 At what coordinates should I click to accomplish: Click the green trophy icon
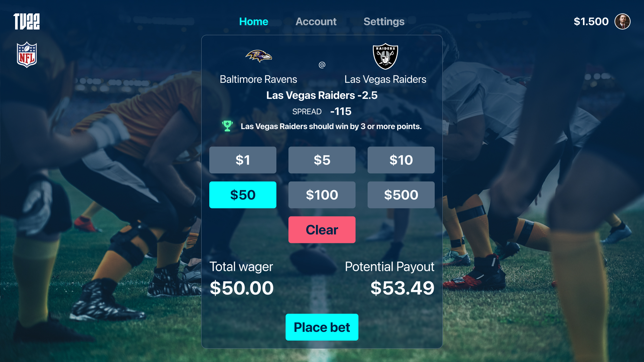[227, 126]
